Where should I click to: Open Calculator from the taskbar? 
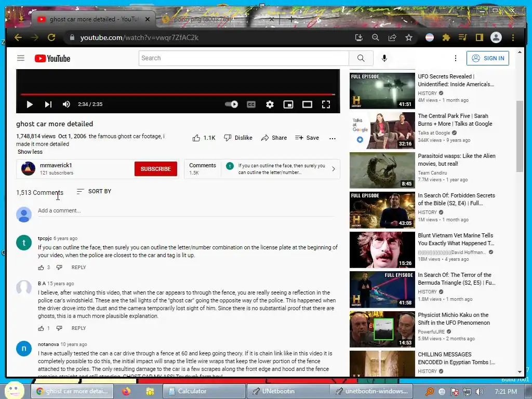tap(204, 391)
